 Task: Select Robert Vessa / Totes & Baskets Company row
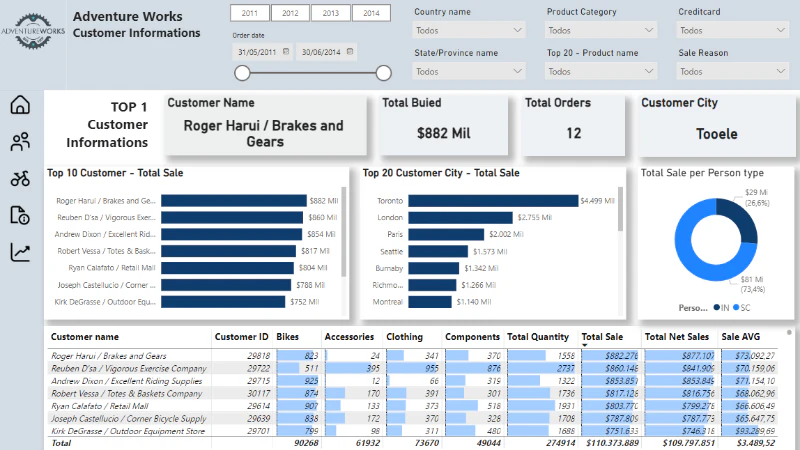(x=413, y=393)
